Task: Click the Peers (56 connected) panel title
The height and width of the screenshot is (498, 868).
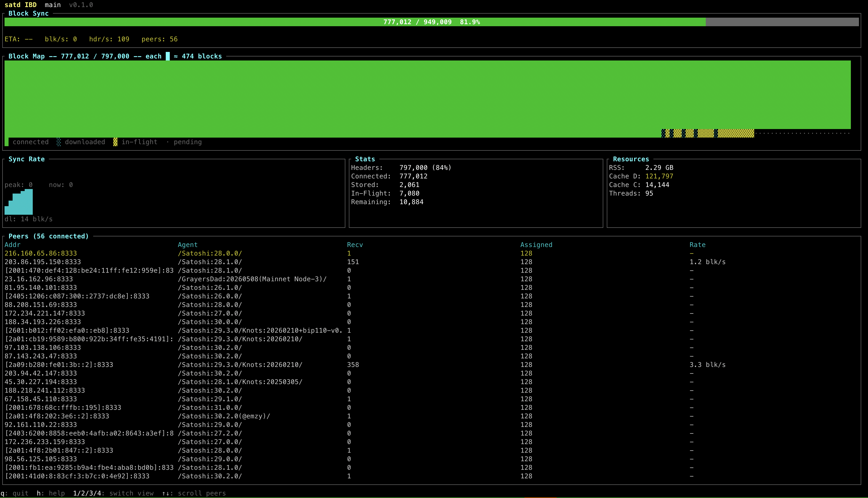Action: [49, 236]
